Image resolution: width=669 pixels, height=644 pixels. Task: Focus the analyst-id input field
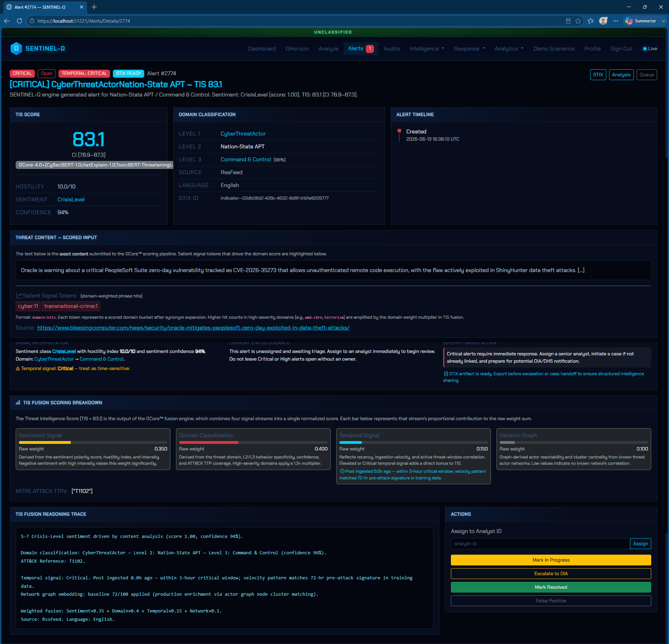tap(540, 544)
